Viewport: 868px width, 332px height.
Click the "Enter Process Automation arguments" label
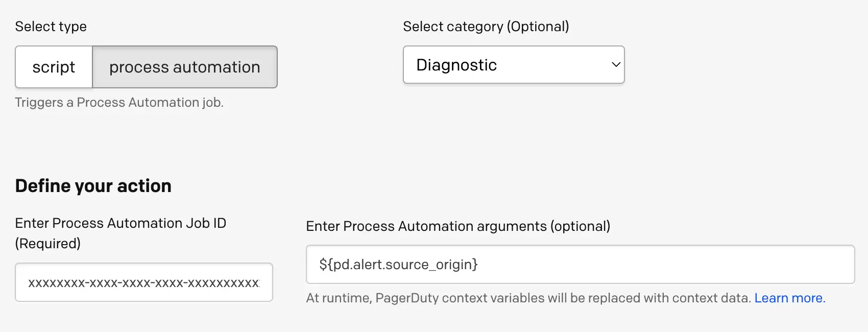tap(426, 226)
